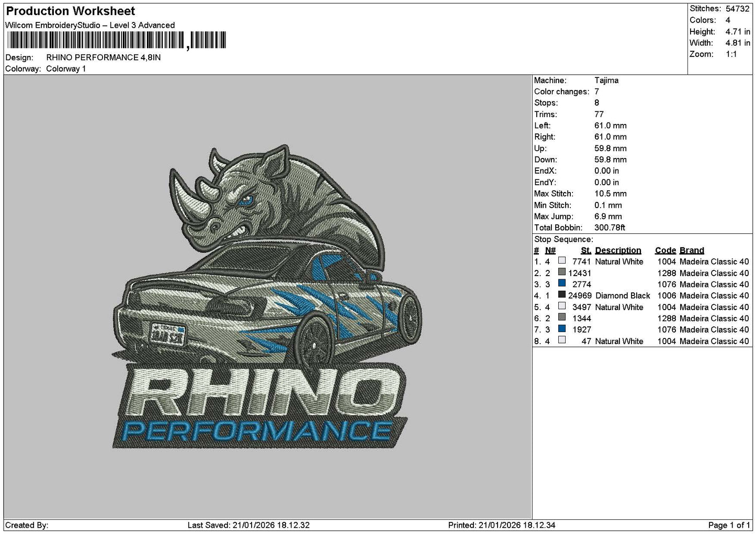The image size is (756, 534).
Task: Select code '1288' in the 1344-stitch row
Action: [x=667, y=319]
